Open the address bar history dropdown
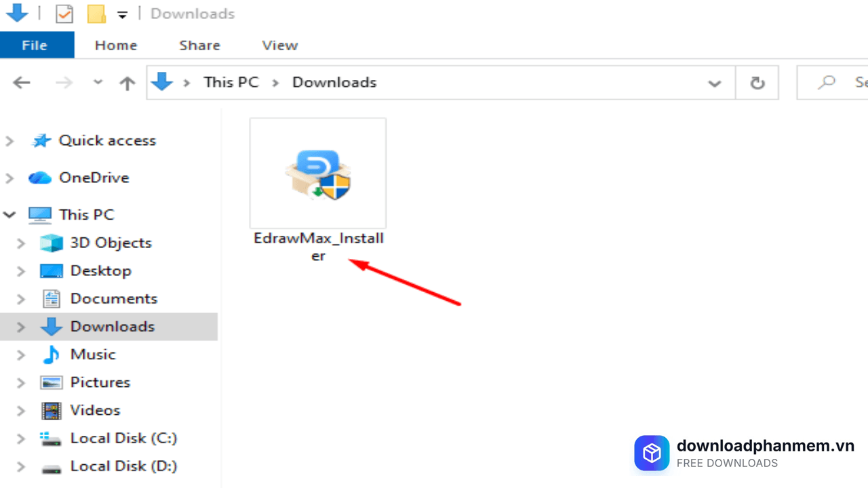Screen dimensions: 868x488 714,83
